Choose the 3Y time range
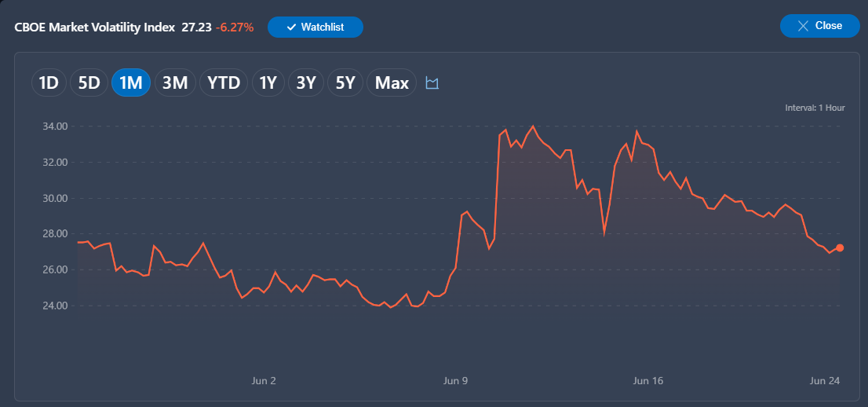Viewport: 868px width, 407px height. click(305, 82)
